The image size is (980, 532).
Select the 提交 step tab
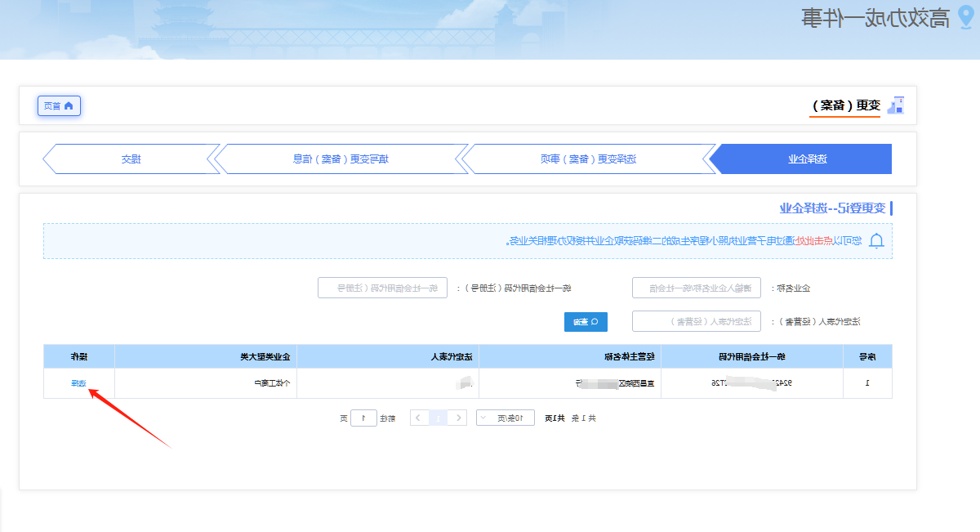click(131, 159)
